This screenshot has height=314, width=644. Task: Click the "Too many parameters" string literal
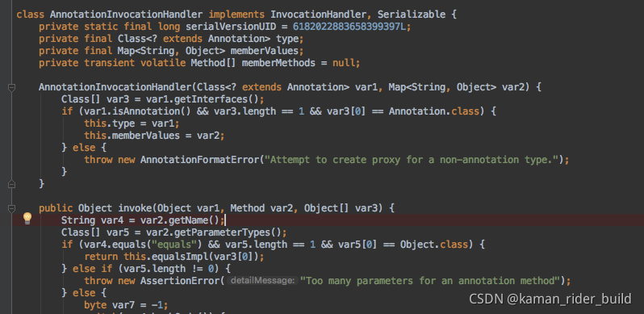430,281
